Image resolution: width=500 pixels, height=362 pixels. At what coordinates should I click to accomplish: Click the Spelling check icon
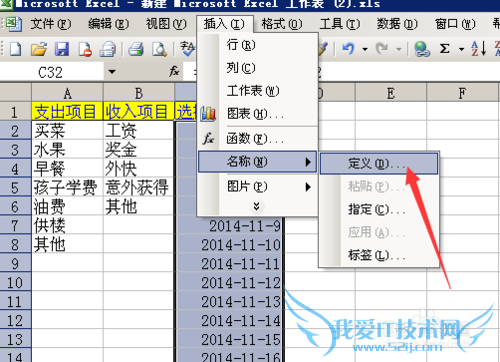pos(187,49)
